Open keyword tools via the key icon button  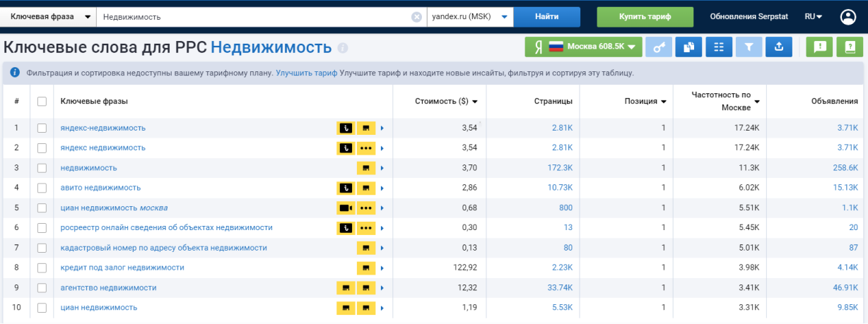point(658,47)
